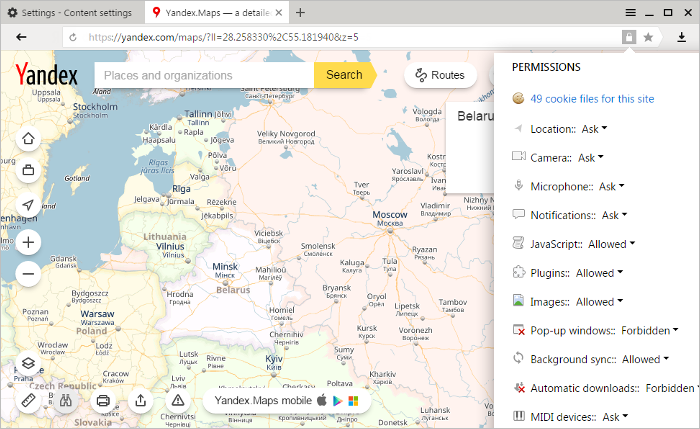Click the Minsk city label on map
Image resolution: width=700 pixels, height=429 pixels.
(225, 267)
